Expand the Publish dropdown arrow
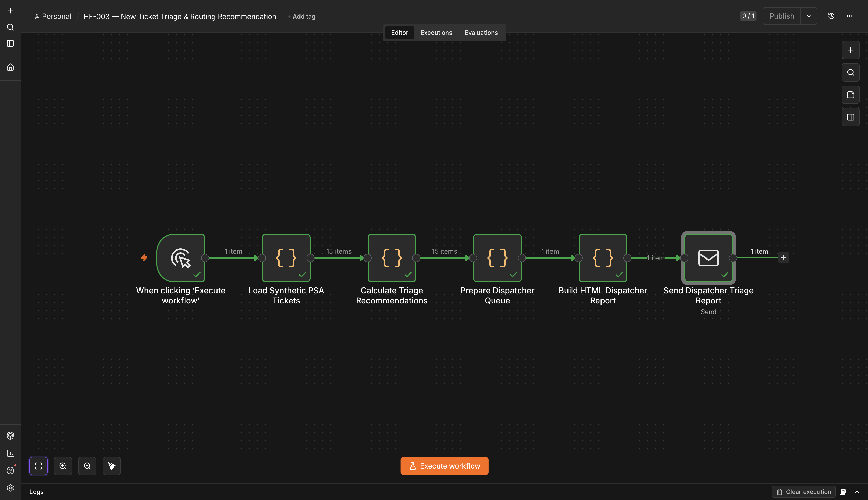 pos(809,16)
